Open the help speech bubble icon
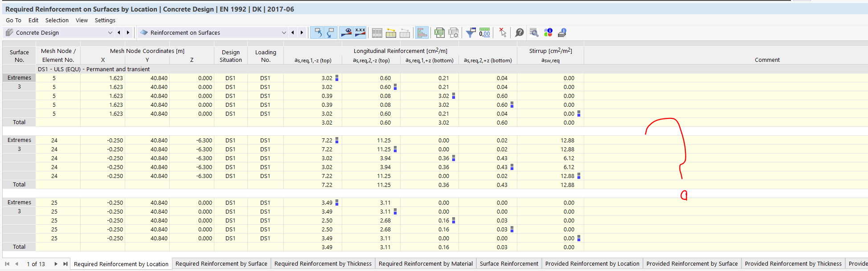This screenshot has width=868, height=271. pos(520,32)
